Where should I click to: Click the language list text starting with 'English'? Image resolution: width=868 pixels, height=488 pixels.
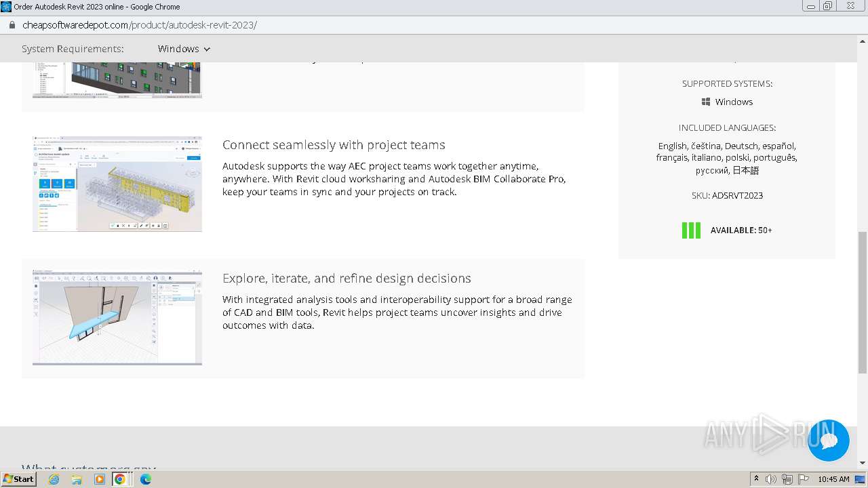[x=727, y=158]
